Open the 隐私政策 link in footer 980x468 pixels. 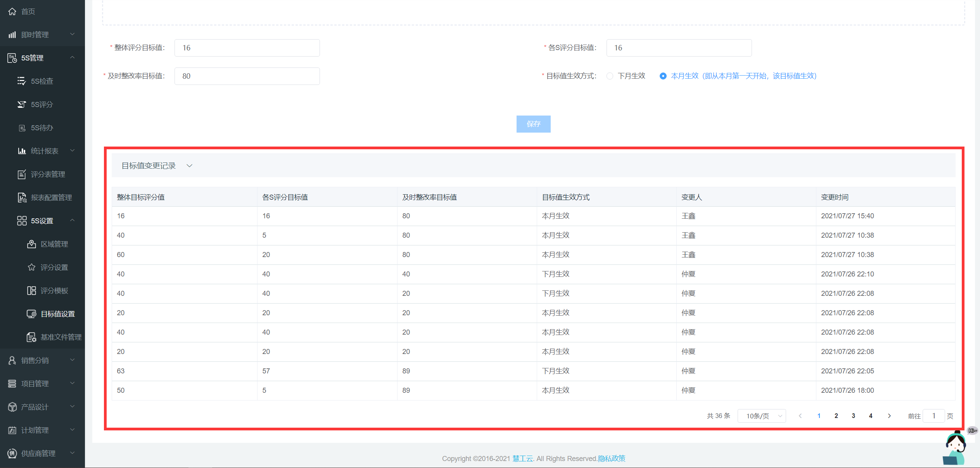[612, 458]
